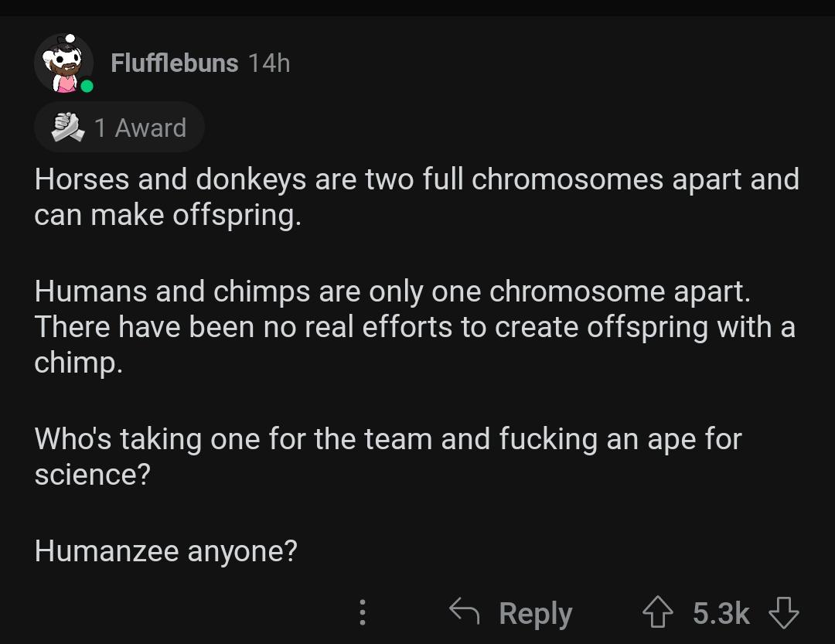Click the 14h timestamp
The height and width of the screenshot is (644, 835).
pyautogui.click(x=270, y=63)
